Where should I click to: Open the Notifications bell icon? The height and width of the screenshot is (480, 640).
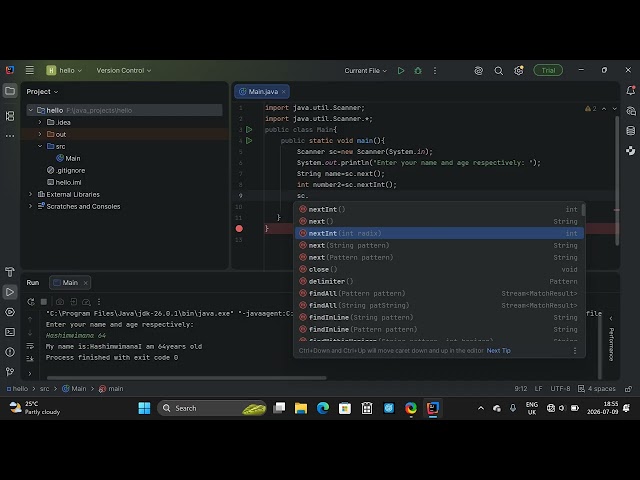click(x=631, y=90)
